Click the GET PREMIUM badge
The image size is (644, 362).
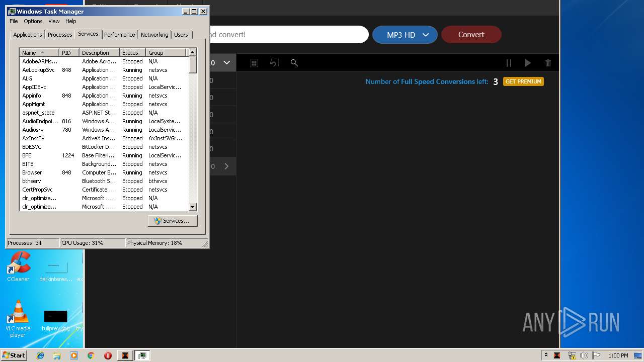click(x=523, y=81)
